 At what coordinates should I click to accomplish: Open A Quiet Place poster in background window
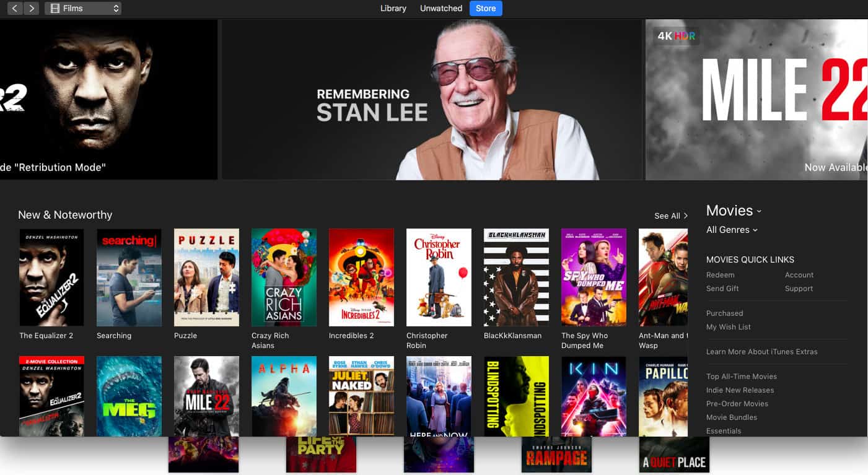pos(674,455)
